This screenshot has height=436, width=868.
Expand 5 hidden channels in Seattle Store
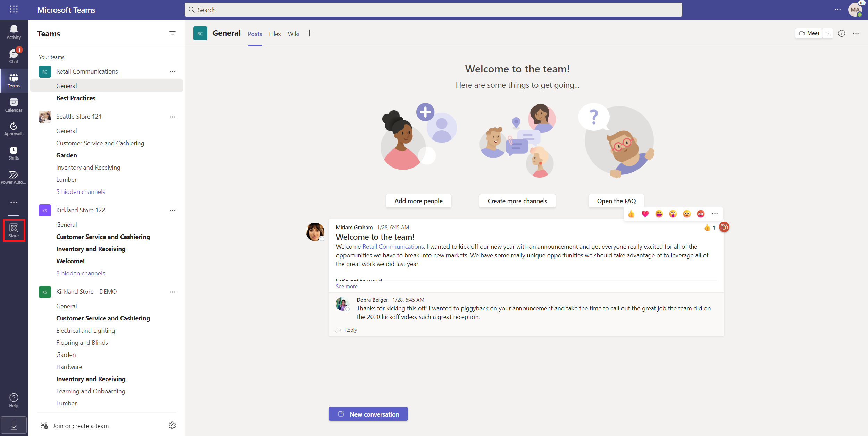(81, 192)
